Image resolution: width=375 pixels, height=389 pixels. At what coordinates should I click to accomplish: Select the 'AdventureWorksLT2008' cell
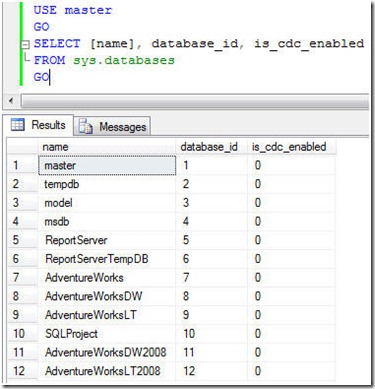pos(107,371)
